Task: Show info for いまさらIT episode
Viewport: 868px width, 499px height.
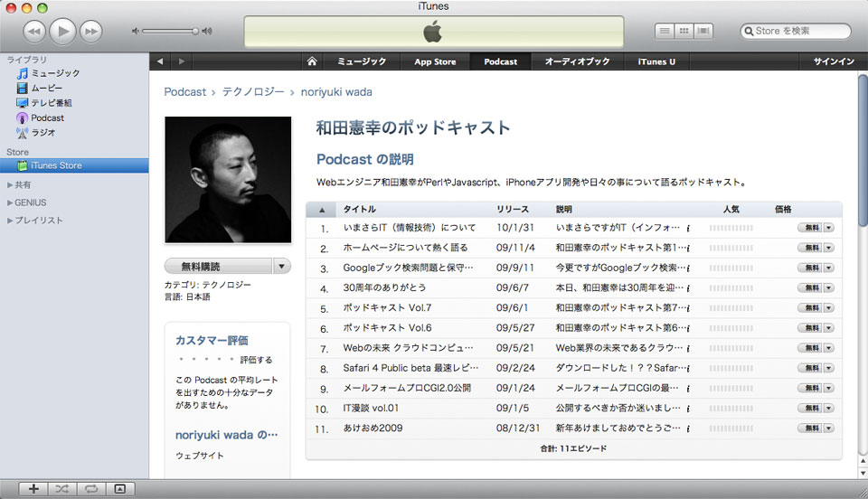Action: tap(688, 228)
